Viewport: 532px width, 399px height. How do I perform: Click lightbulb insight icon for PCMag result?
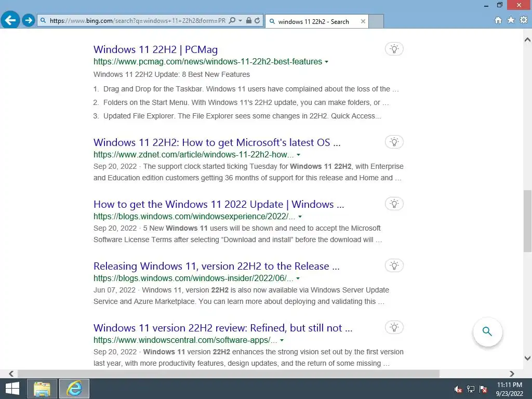[x=394, y=49]
